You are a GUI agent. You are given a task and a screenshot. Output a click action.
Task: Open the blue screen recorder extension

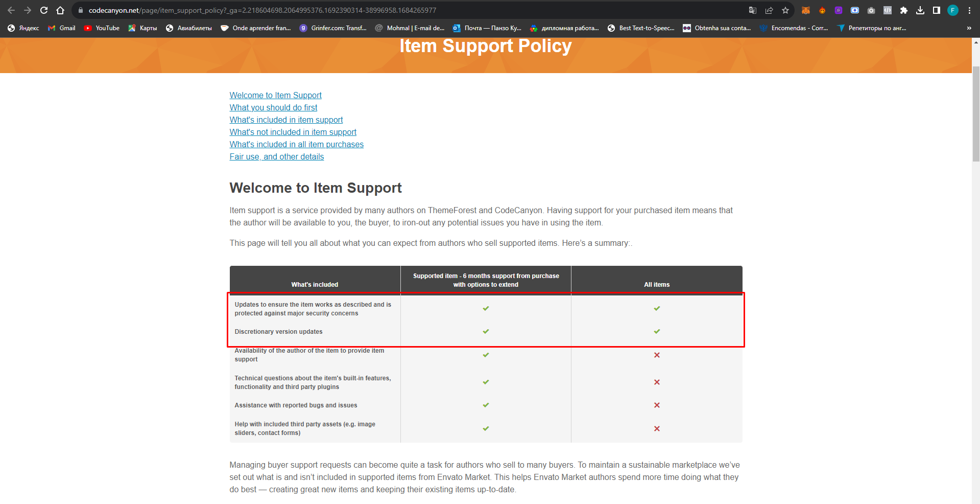[855, 10]
